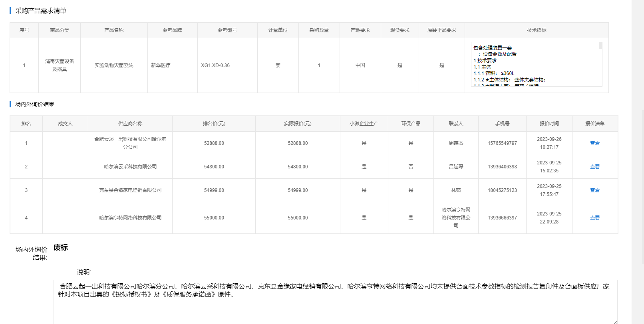Image resolution: width=644 pixels, height=324 pixels.
Task: Click the page's right vertical scrollbar
Action: pyautogui.click(x=638, y=160)
